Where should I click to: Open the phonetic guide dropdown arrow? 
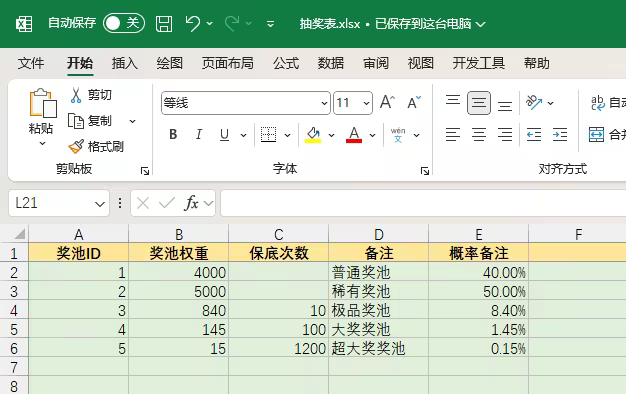pos(416,135)
